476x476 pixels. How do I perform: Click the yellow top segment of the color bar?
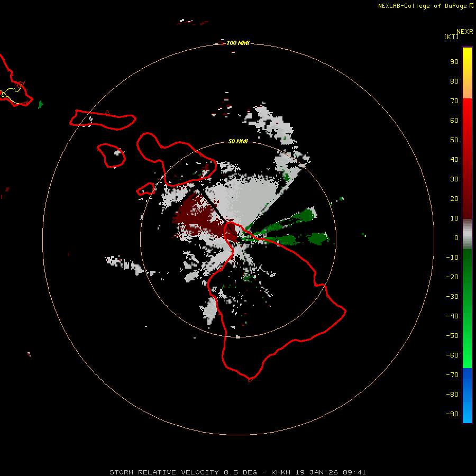coord(467,72)
